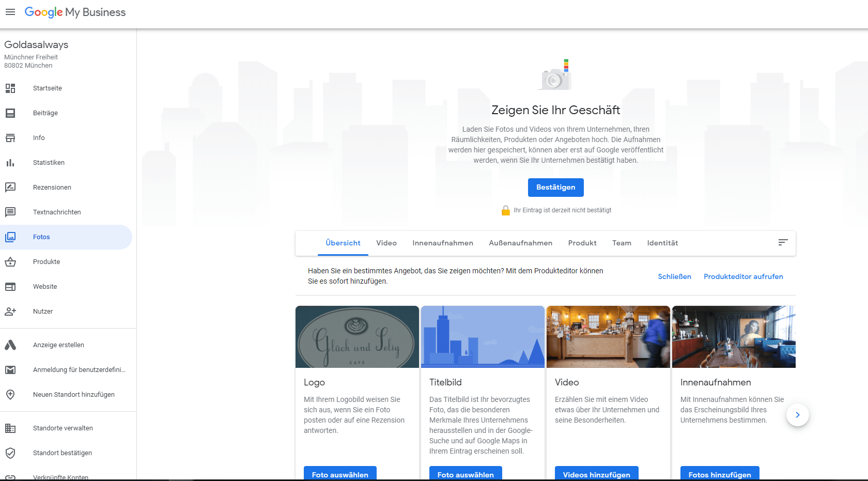Viewport: 868px width, 481px height.
Task: Open the photo sort filter icon
Action: point(783,242)
